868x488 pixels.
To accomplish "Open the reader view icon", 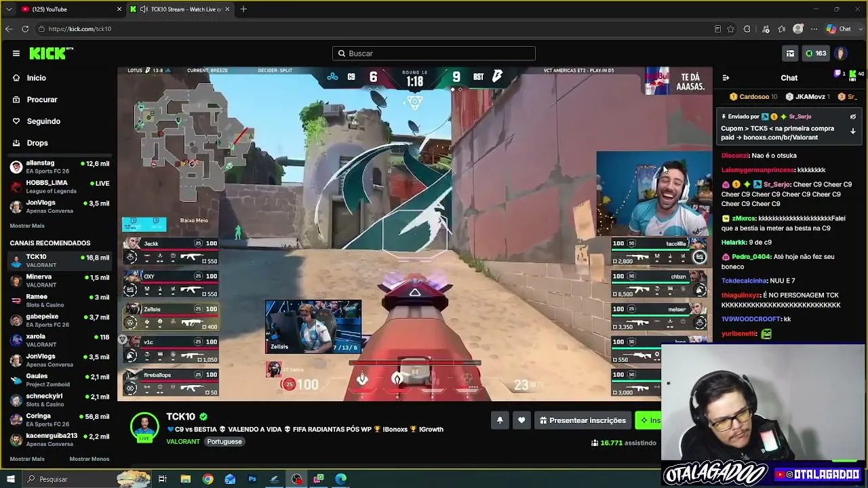I will point(717,29).
